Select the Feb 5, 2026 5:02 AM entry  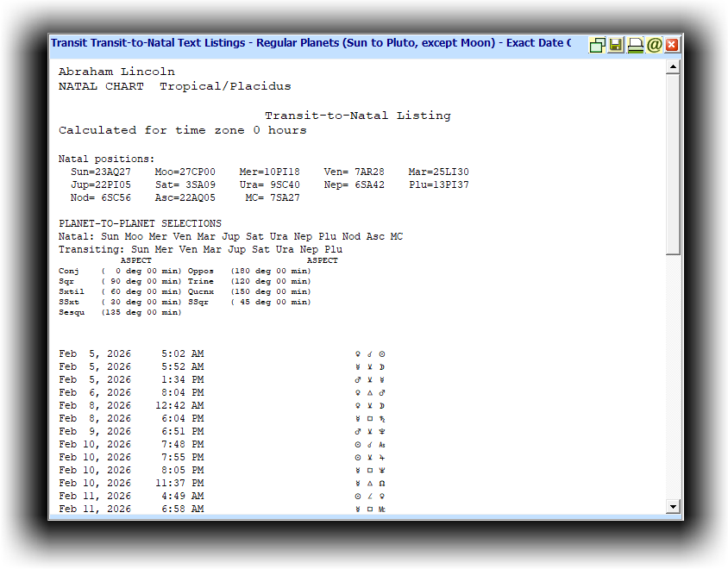pyautogui.click(x=131, y=353)
